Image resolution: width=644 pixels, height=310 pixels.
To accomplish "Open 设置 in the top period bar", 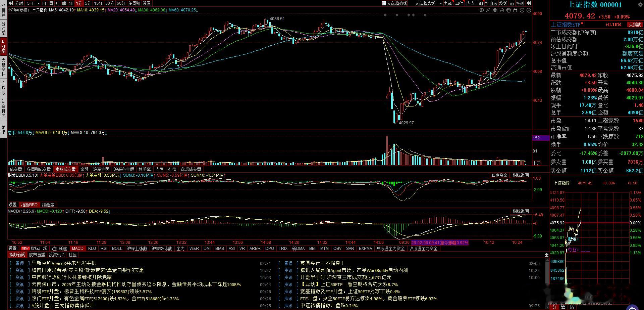I will 147,3.
